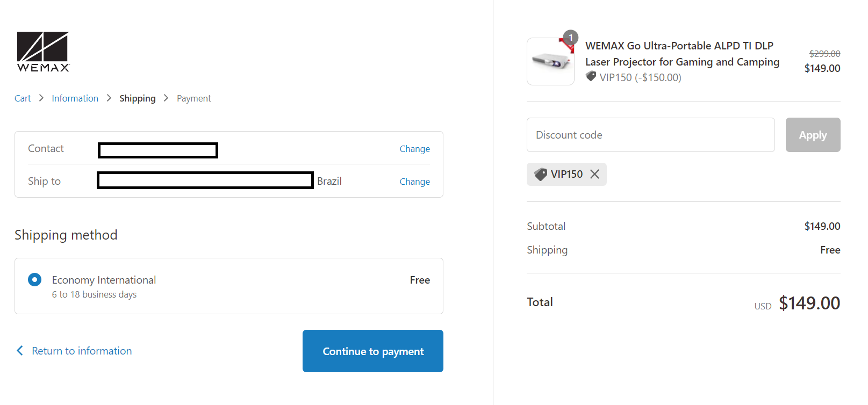Click the Apply discount button

coord(813,135)
